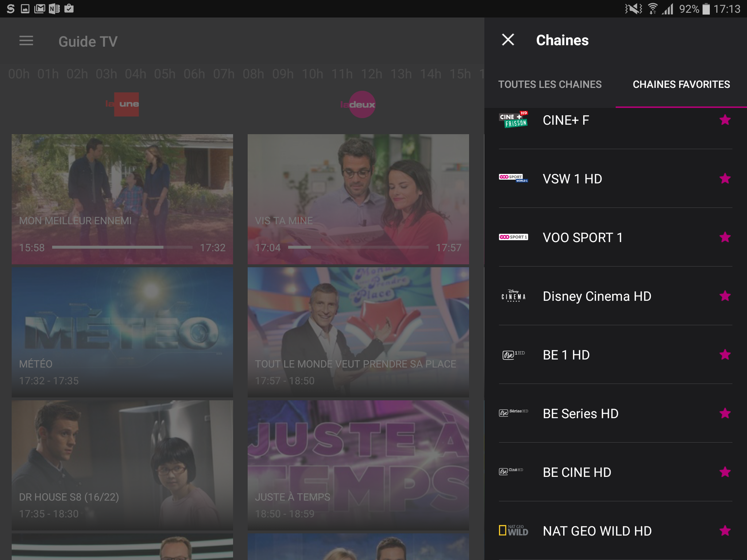Viewport: 747px width, 560px height.
Task: Tap the la une channel logo
Action: tap(123, 104)
